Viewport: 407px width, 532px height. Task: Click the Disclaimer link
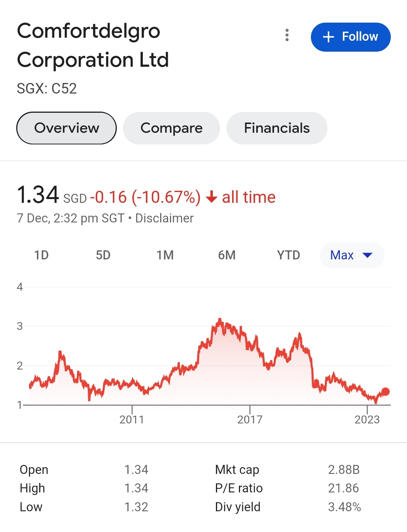(164, 218)
